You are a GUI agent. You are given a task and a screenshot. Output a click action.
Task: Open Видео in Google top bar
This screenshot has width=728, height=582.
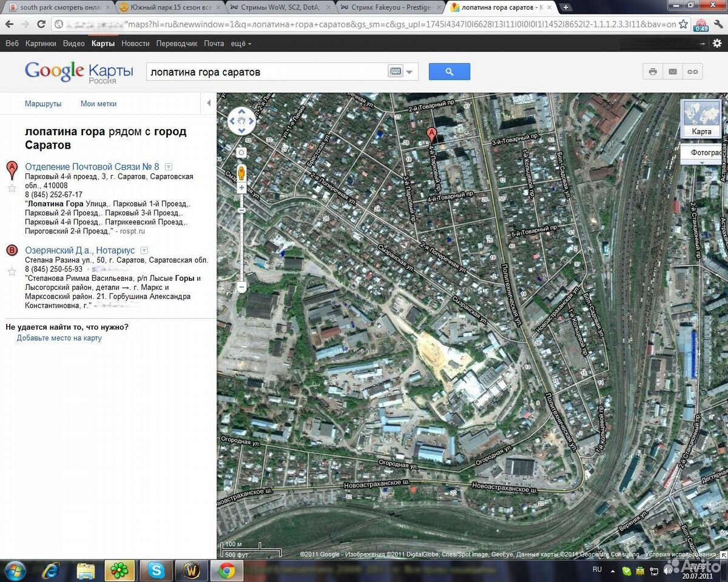point(74,44)
